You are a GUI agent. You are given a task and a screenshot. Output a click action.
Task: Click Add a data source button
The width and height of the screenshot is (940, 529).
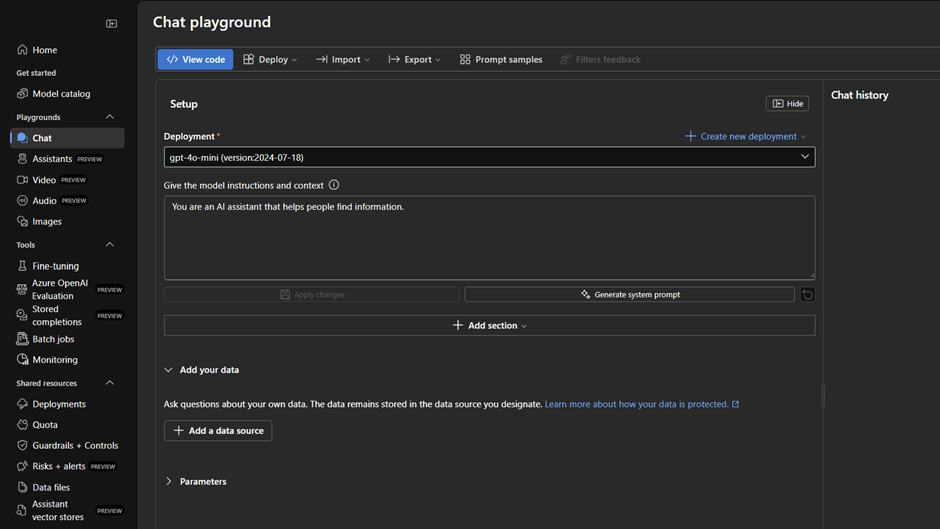coord(218,431)
